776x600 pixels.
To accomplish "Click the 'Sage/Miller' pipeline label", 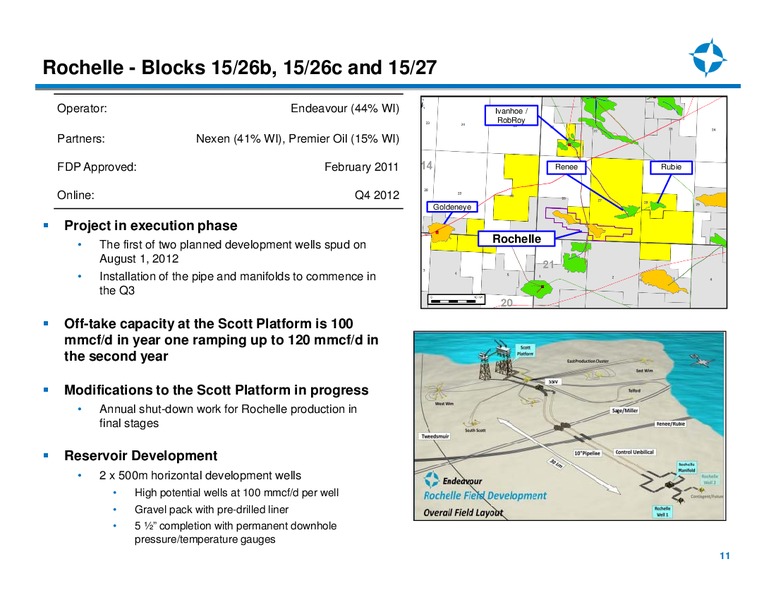I will click(625, 410).
